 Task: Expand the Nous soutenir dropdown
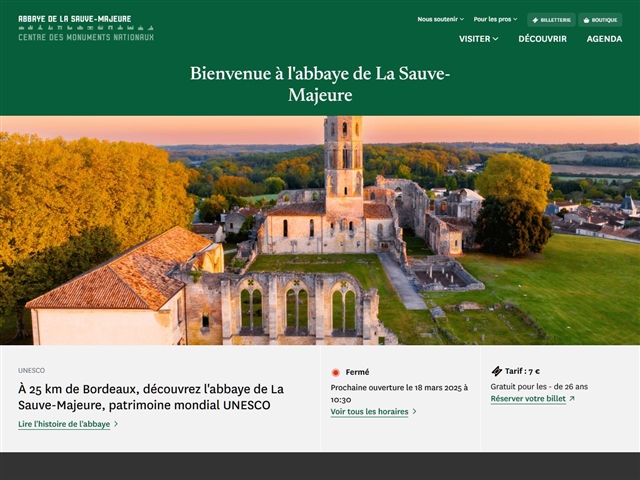pos(440,19)
